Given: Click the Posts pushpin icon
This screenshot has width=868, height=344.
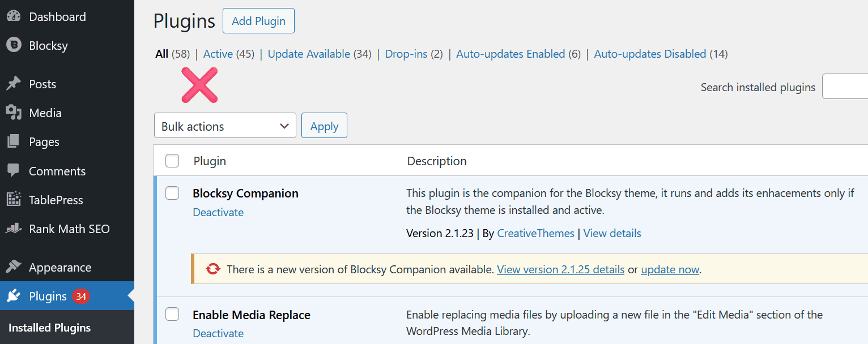Looking at the screenshot, I should point(14,84).
